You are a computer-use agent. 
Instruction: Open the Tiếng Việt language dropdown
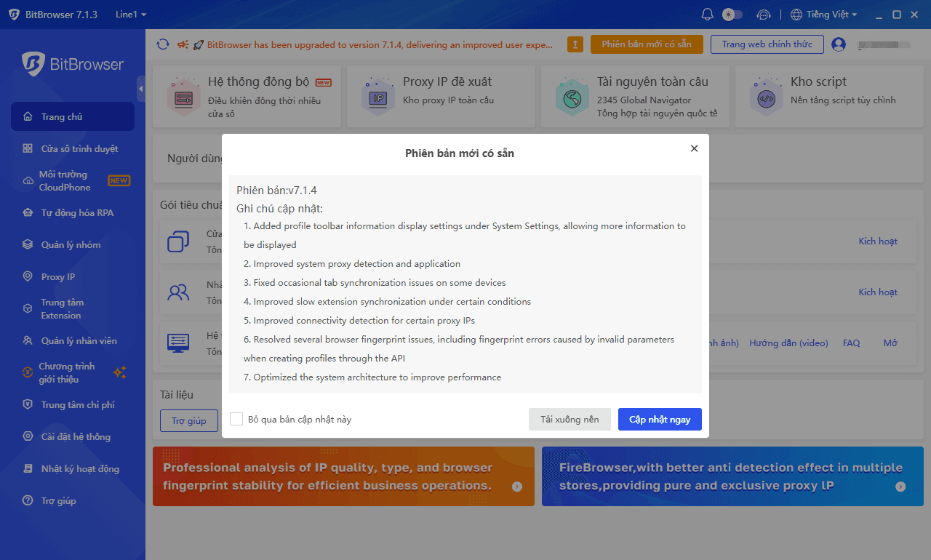point(823,15)
